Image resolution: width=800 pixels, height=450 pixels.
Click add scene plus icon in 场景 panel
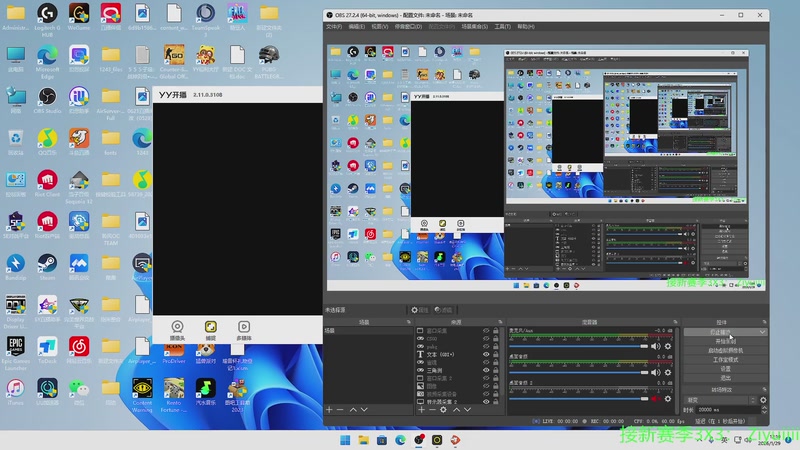(329, 410)
